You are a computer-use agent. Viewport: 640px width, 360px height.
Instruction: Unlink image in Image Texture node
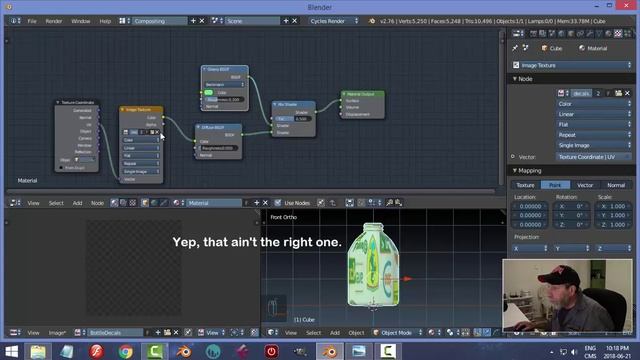coord(157,132)
